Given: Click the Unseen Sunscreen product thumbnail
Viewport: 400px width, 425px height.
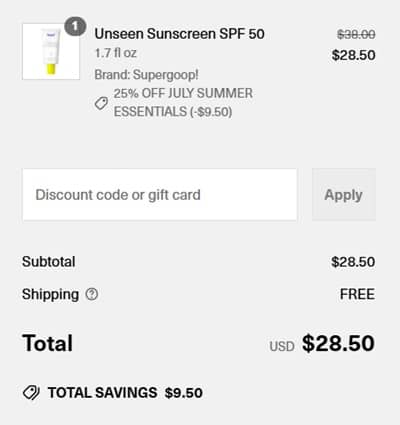Looking at the screenshot, I should (51, 51).
